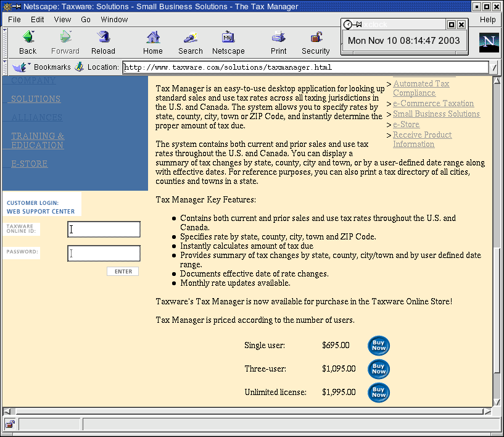The width and height of the screenshot is (504, 437).
Task: Click horizontal scrollbar left arrow
Action: coord(7,412)
